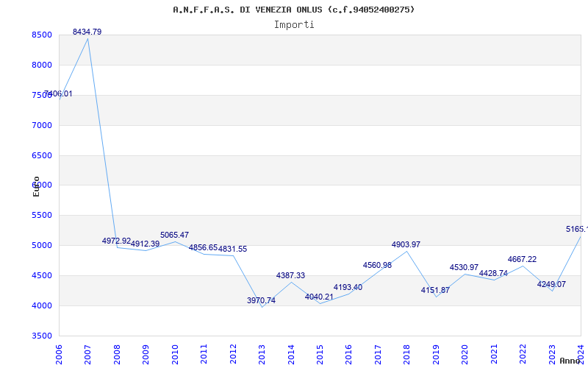
Task: Select the 4831.55 data label
Action: click(x=232, y=249)
